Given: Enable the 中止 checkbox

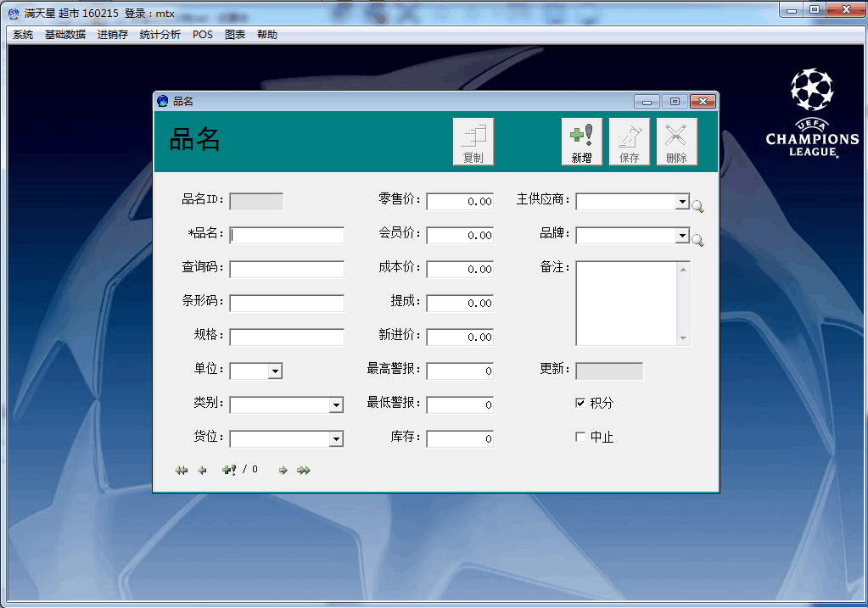Looking at the screenshot, I should pos(580,437).
